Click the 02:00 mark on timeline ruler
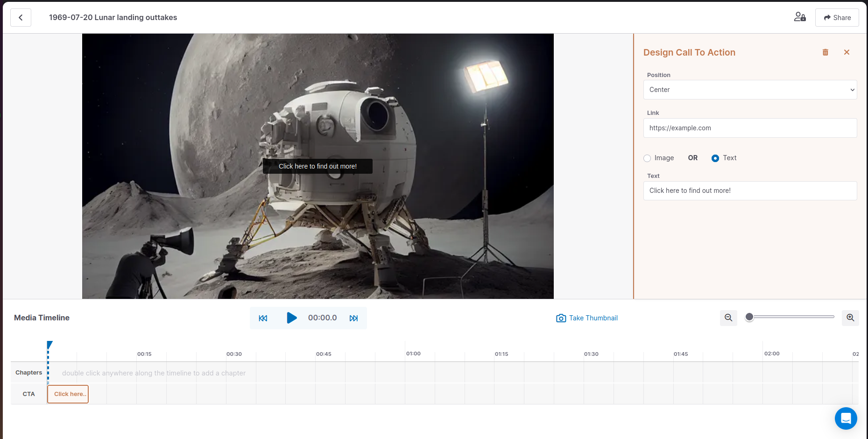The width and height of the screenshot is (868, 439). tap(772, 354)
